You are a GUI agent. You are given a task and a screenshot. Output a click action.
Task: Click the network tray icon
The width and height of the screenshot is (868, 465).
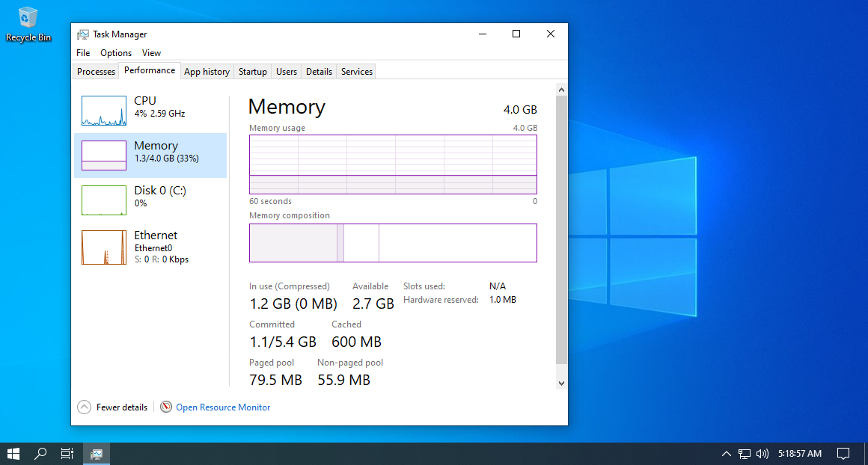point(745,454)
